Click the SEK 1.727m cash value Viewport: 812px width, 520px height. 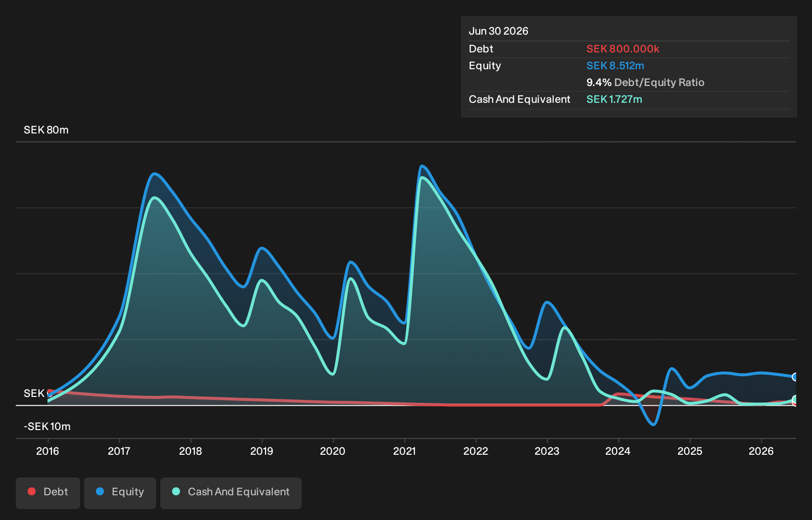(614, 99)
